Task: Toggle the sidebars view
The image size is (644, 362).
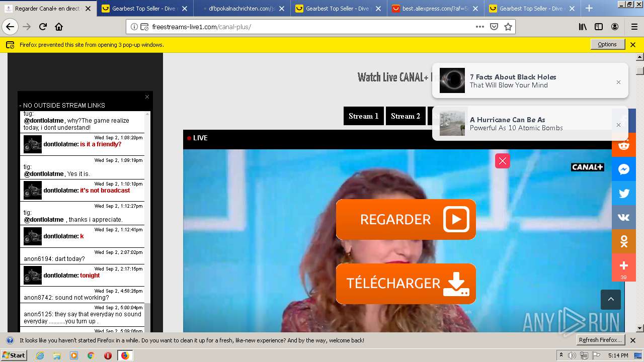Action: pyautogui.click(x=599, y=27)
